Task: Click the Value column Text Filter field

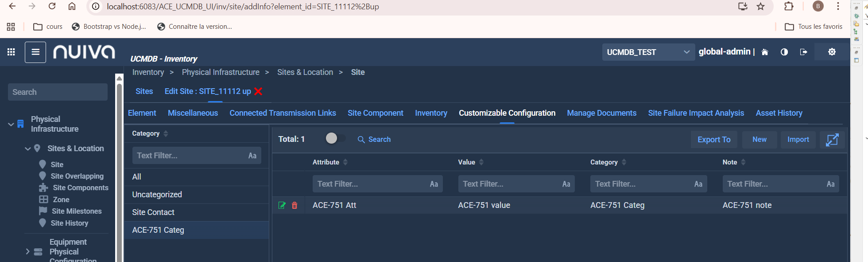Action: click(509, 184)
